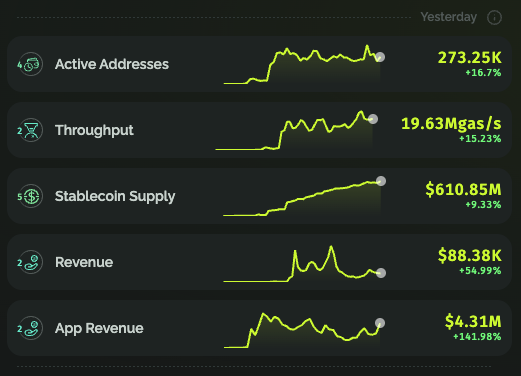Click rank number 4 beside Active Addresses

pos(20,65)
